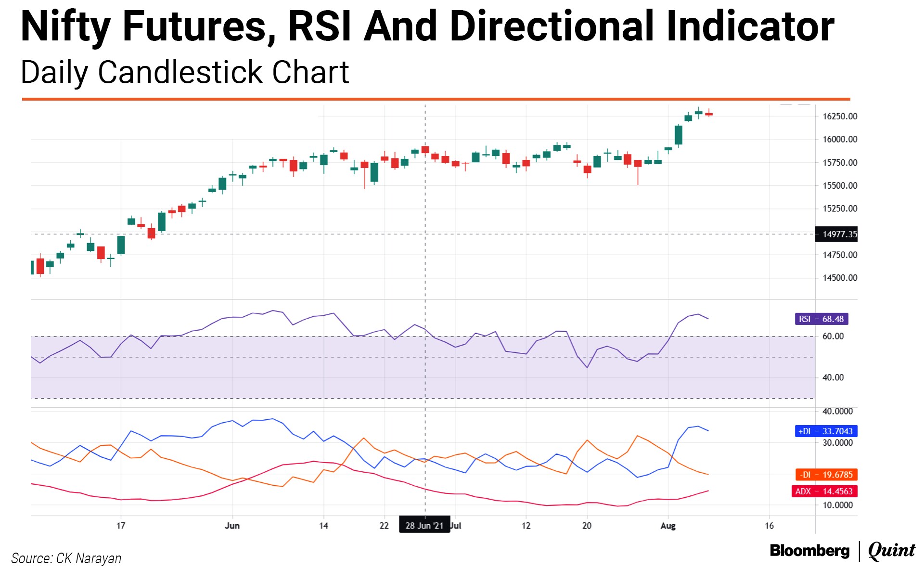
Task: Select the Jul label on time axis
Action: pos(456,526)
